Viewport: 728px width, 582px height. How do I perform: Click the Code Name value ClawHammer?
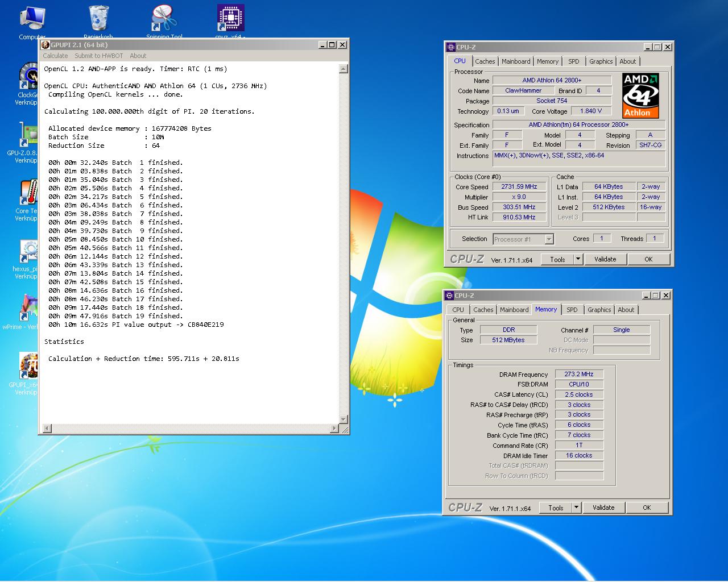(523, 90)
